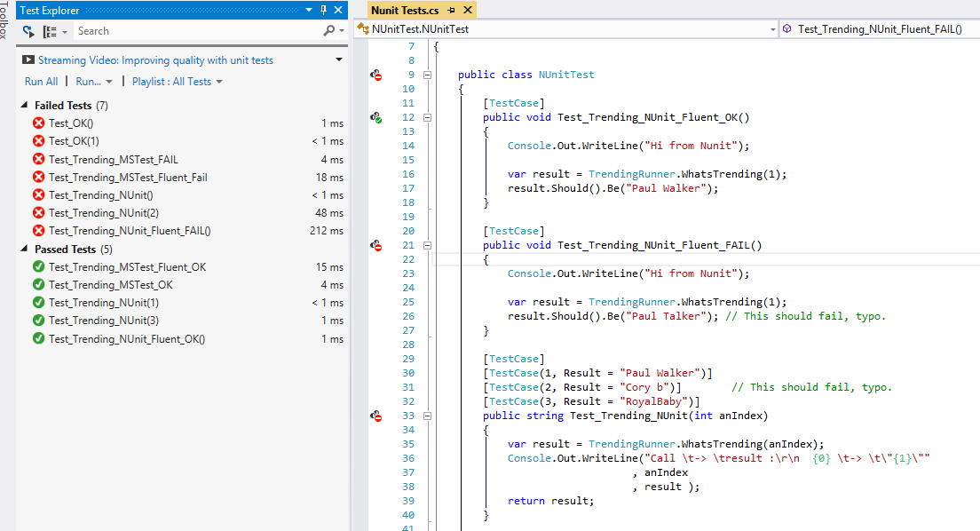The width and height of the screenshot is (980, 531).
Task: Click the search magnifier icon
Action: [x=328, y=31]
